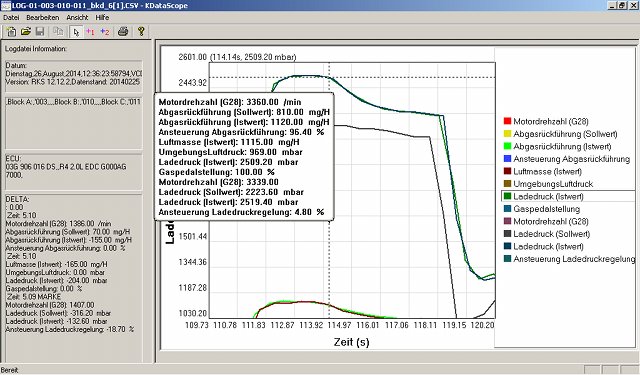Viewport: 640px width, 375px height.
Task: Click the Block A/B/C info line
Action: point(73,102)
